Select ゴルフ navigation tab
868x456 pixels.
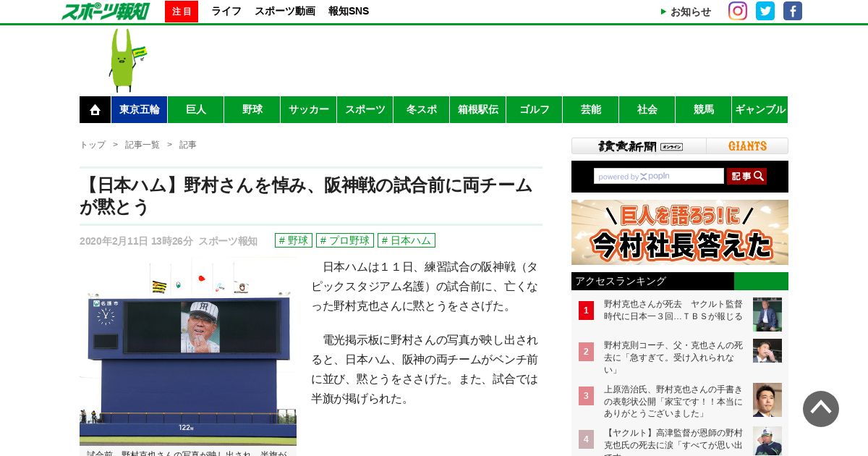(x=535, y=110)
